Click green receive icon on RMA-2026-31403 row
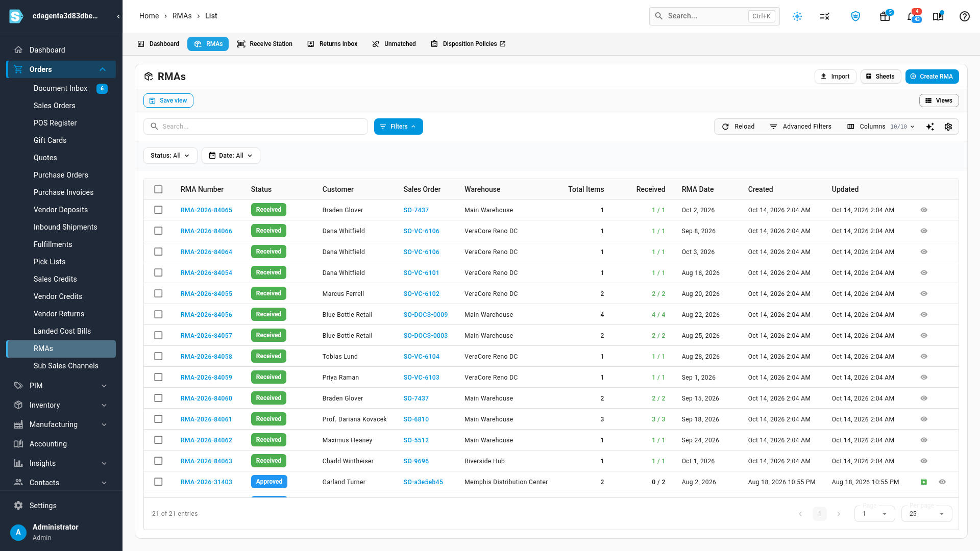The height and width of the screenshot is (551, 980). pos(924,482)
